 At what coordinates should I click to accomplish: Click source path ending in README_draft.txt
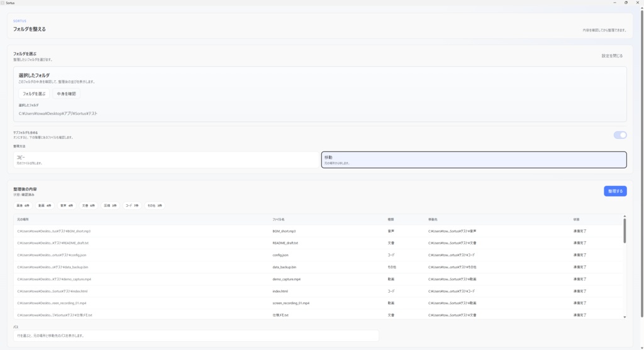[53, 243]
